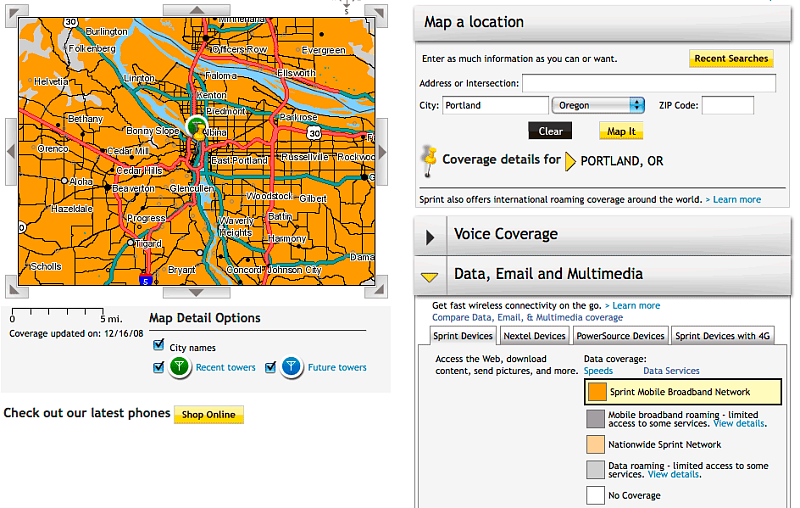The width and height of the screenshot is (800, 508).
Task: Switch to the Sprint Devices tab
Action: coord(463,336)
